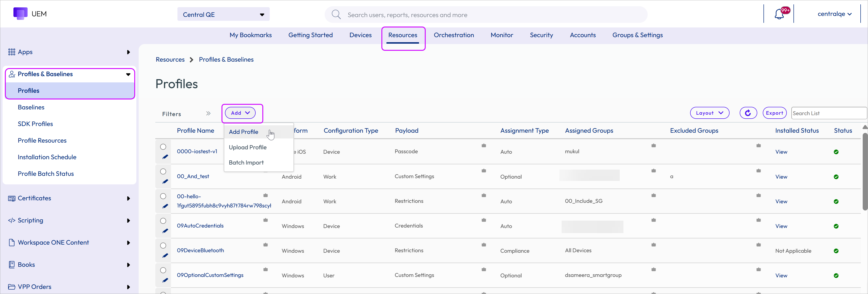Select radio button for 09OptionalCustomSettings
Screen dimensions: 868x294
tap(163, 270)
